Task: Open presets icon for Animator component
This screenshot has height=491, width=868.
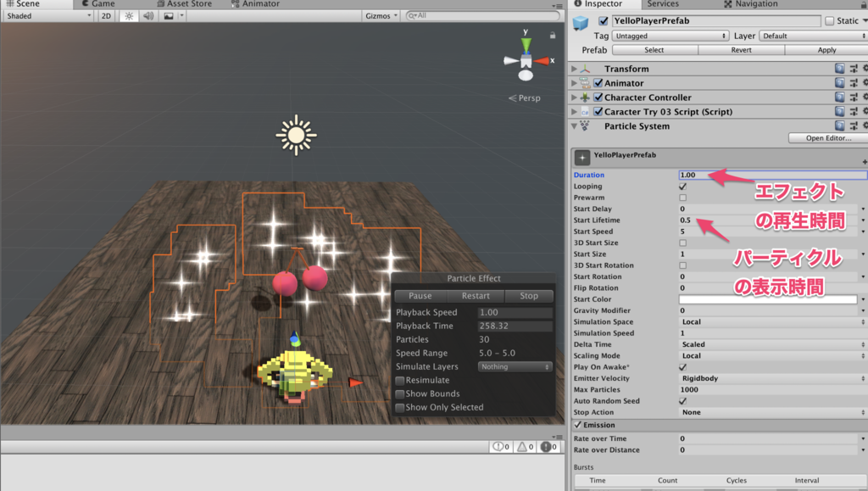Action: coord(854,83)
